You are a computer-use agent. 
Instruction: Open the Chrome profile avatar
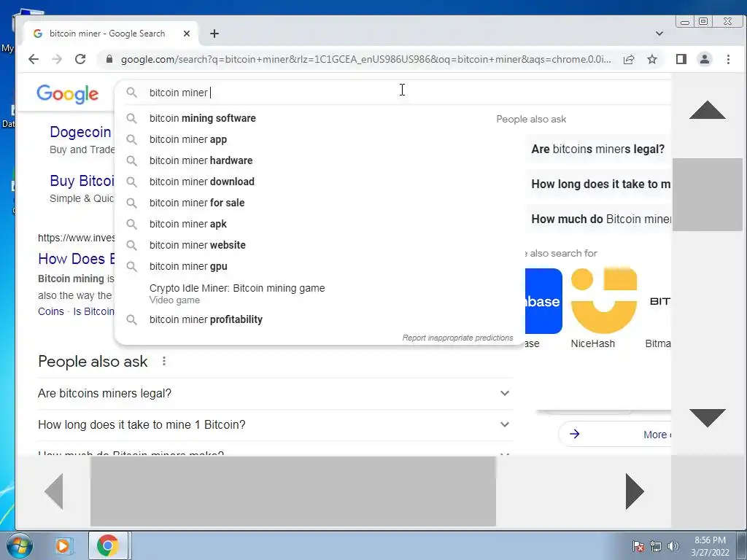[x=705, y=59]
